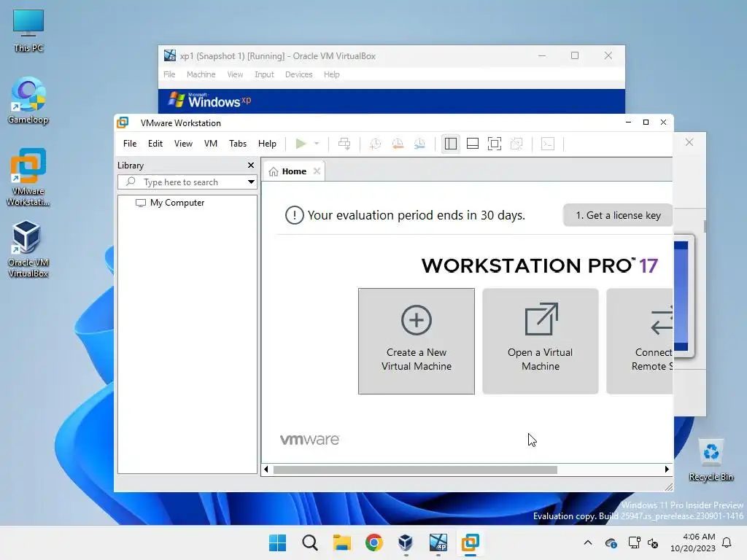
Task: Click the xp1 VM taskbar icon
Action: tap(438, 542)
